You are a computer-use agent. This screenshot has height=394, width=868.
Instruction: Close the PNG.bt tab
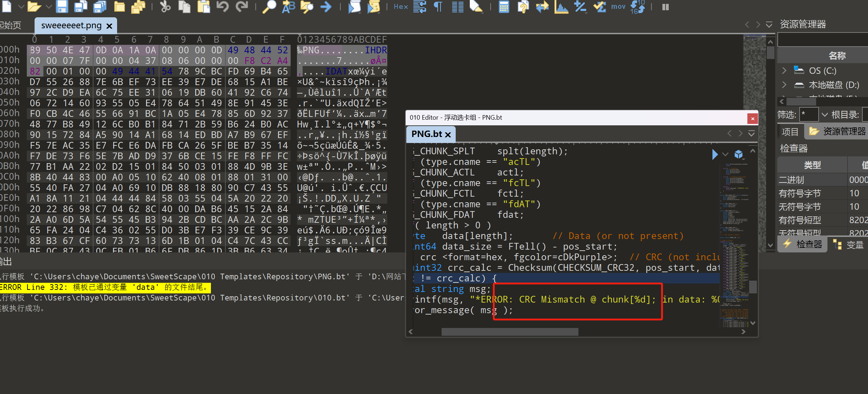coord(448,135)
